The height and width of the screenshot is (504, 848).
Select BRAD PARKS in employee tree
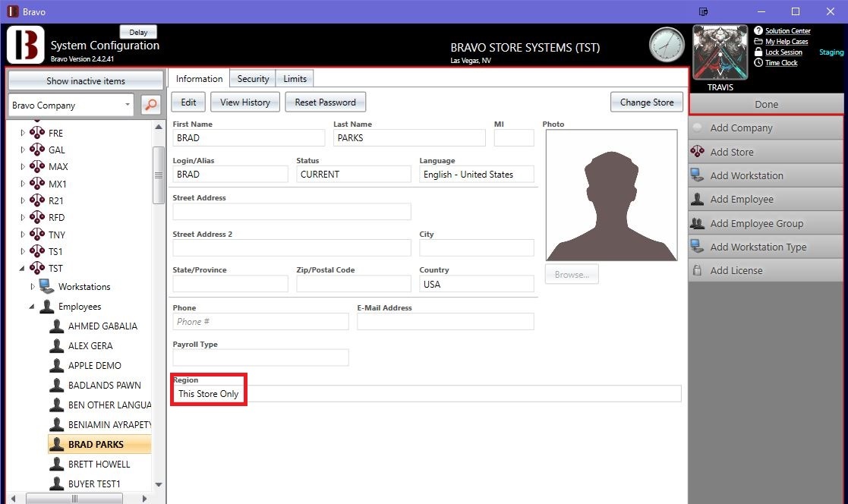point(99,444)
